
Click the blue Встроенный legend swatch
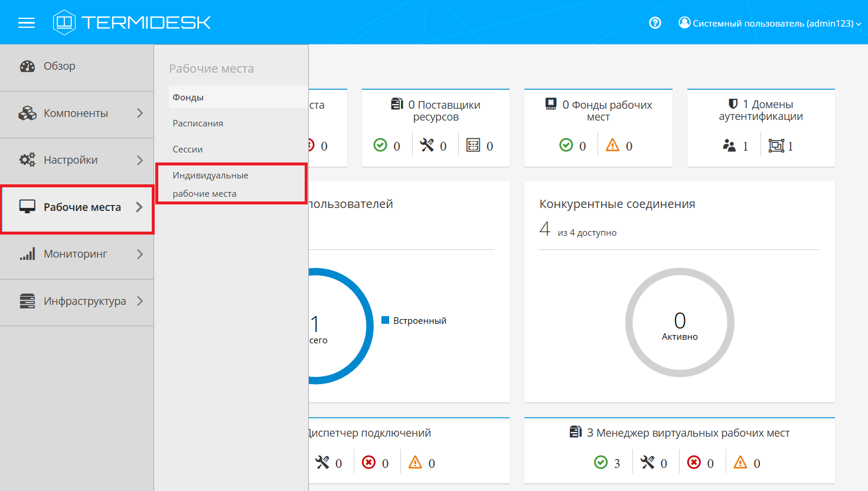click(386, 320)
